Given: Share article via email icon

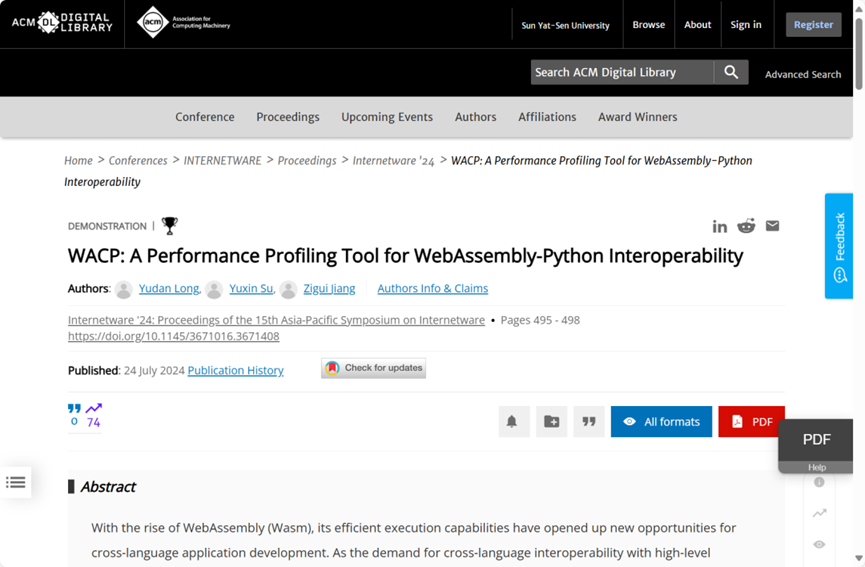Looking at the screenshot, I should click(772, 226).
